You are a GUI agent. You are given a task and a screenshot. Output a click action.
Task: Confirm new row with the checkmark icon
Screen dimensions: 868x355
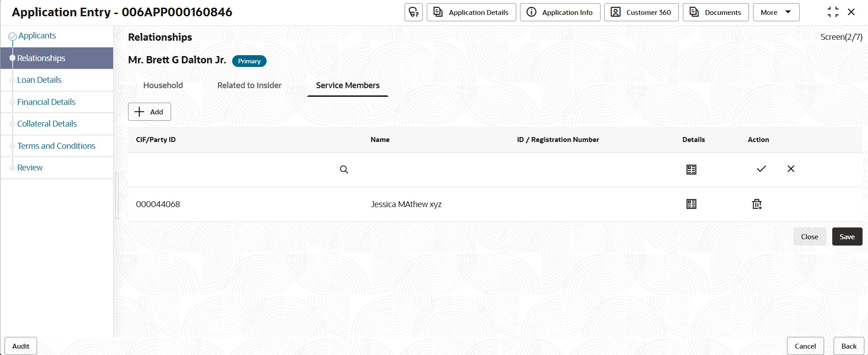coord(761,169)
